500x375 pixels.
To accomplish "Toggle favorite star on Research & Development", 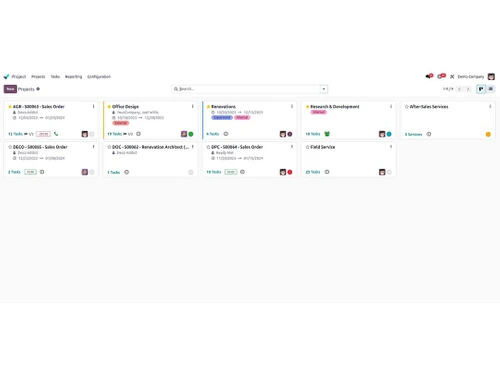I will click(x=307, y=107).
